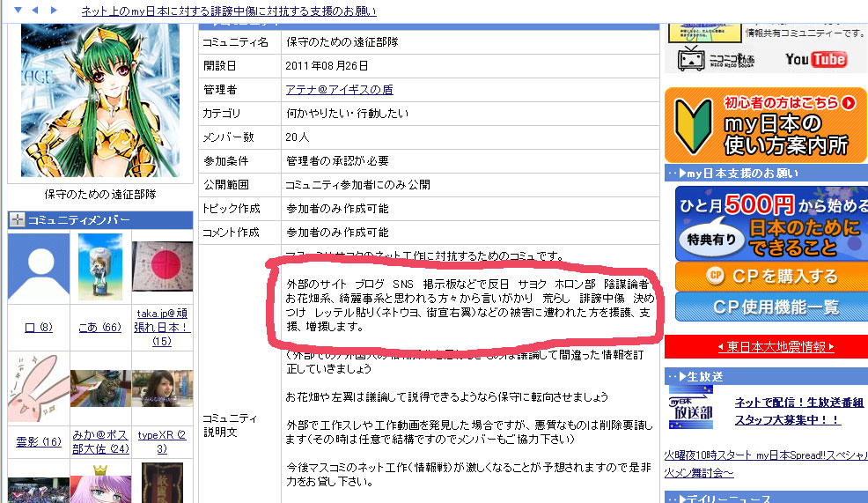Screen dimensions: 868x503
Task: Click the down triangle arrow in top ticker
Action: (18, 11)
